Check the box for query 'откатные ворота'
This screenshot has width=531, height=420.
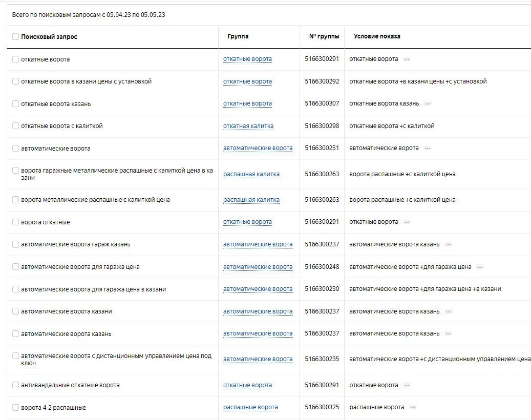point(15,59)
